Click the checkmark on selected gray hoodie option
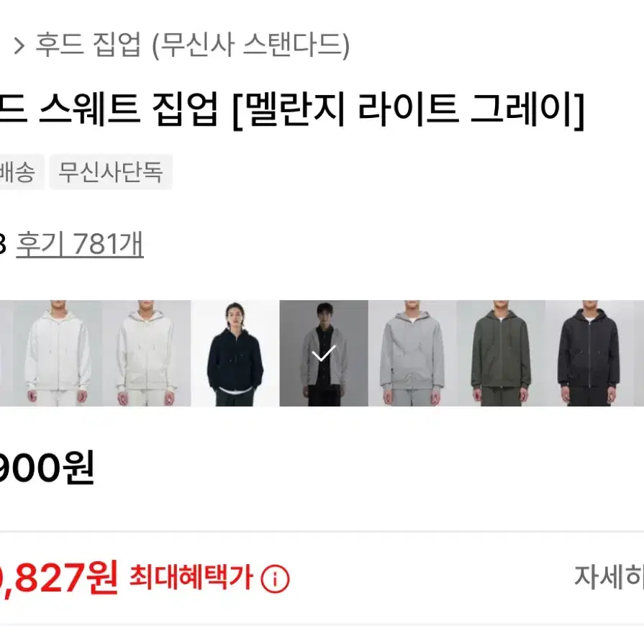644x644 pixels. pyautogui.click(x=324, y=353)
